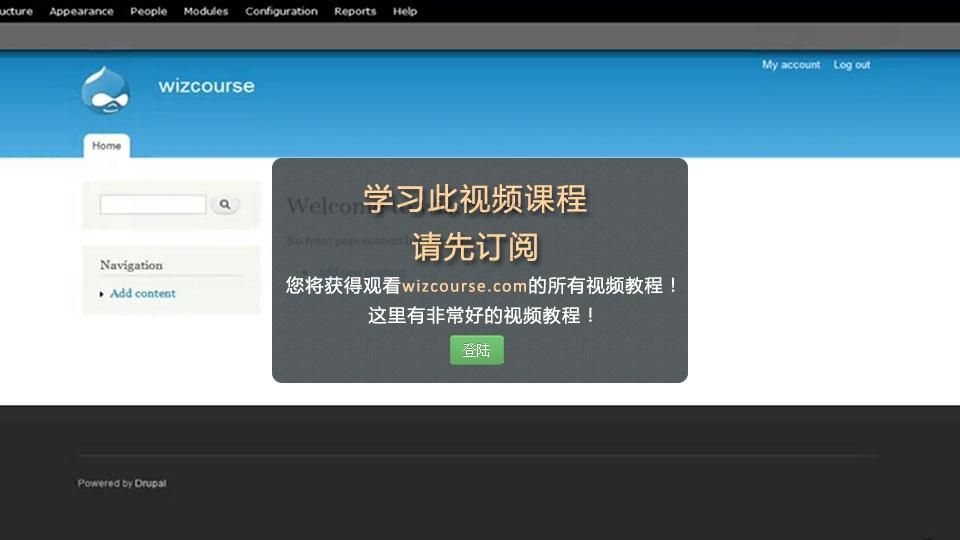Click the Drupal drop logo
This screenshot has width=960, height=540.
pyautogui.click(x=105, y=91)
